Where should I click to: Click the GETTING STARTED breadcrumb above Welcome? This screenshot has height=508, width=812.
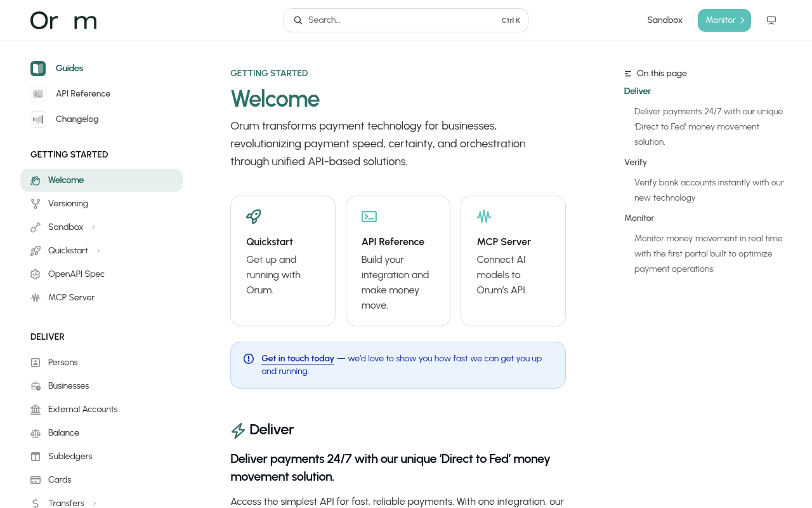pyautogui.click(x=269, y=74)
